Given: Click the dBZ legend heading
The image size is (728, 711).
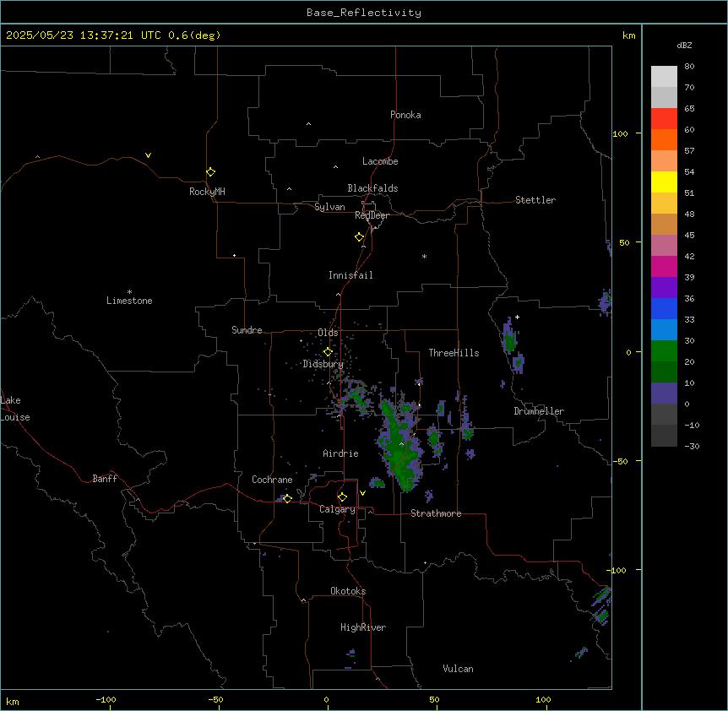Looking at the screenshot, I should point(684,46).
